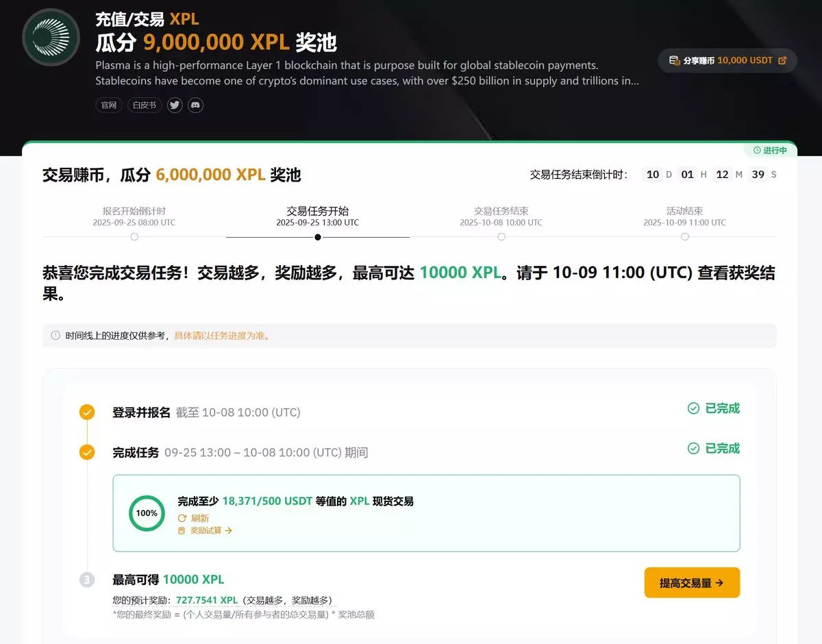Open the 白皮书 whitepaper tag
Image resolution: width=822 pixels, height=644 pixels.
tap(144, 105)
